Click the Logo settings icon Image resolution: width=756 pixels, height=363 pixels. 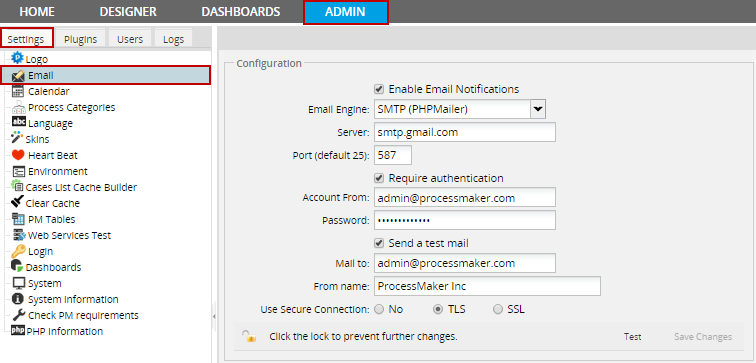[17, 58]
